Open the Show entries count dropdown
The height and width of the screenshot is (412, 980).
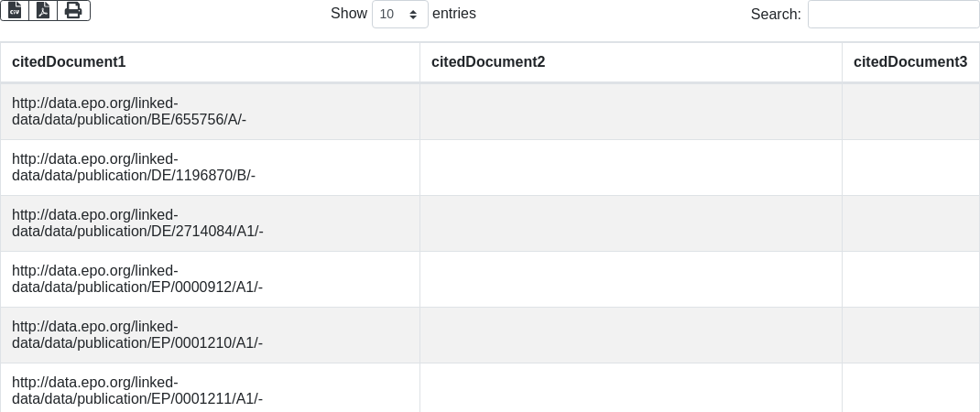pyautogui.click(x=399, y=15)
